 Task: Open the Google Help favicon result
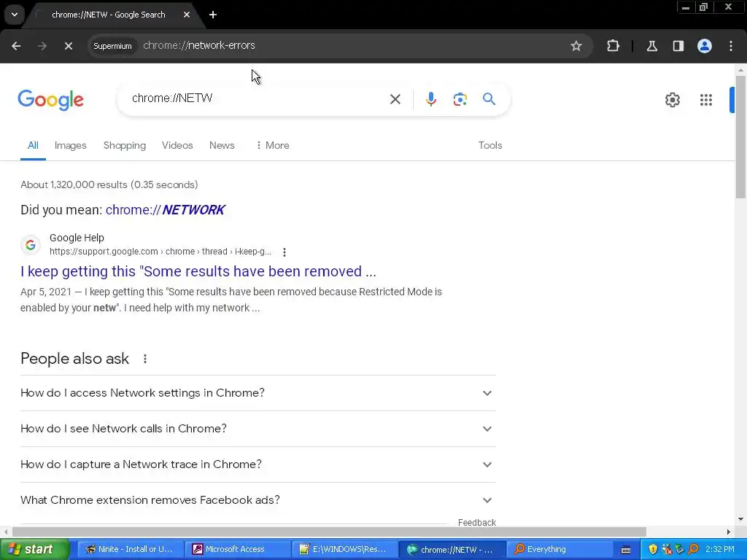[x=31, y=245]
